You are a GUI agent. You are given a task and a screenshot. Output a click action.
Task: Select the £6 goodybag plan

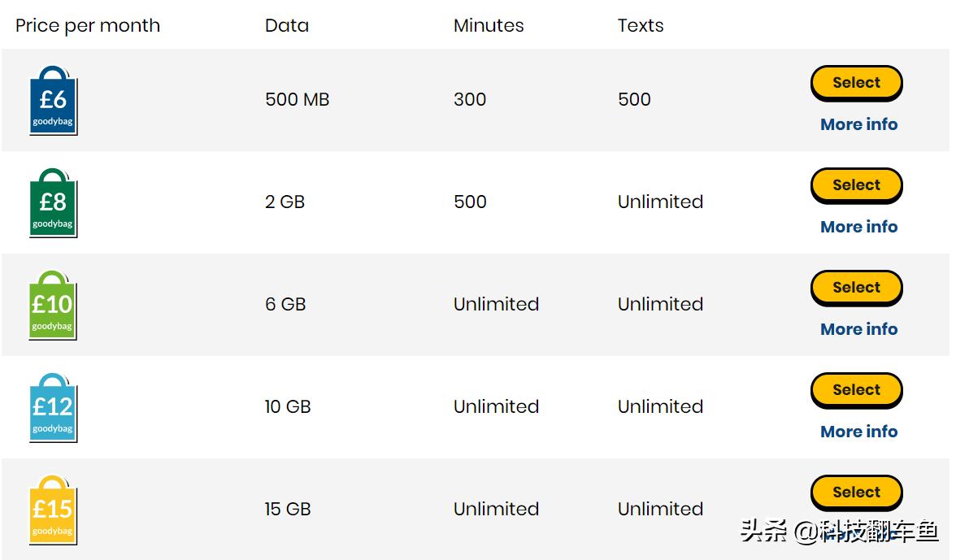point(856,83)
